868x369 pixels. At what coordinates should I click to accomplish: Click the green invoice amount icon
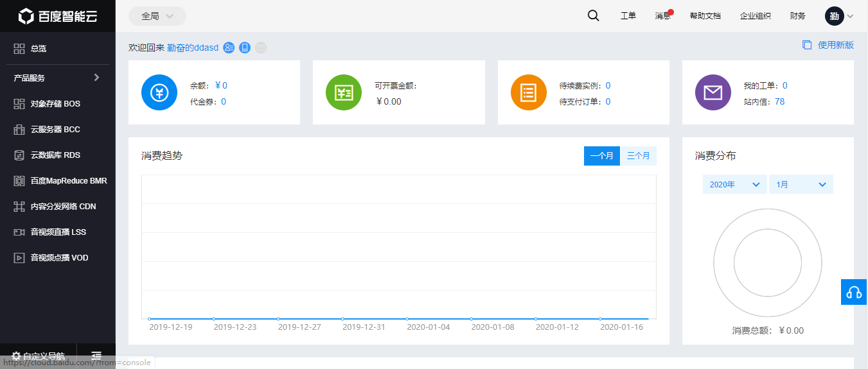344,92
